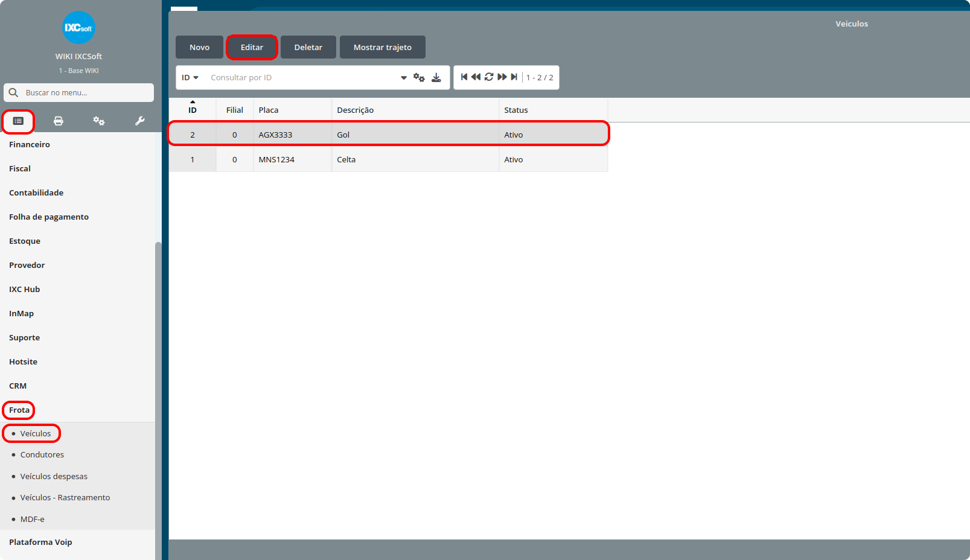Screen dimensions: 970x560
Task: Click the Deletar button
Action: (308, 47)
